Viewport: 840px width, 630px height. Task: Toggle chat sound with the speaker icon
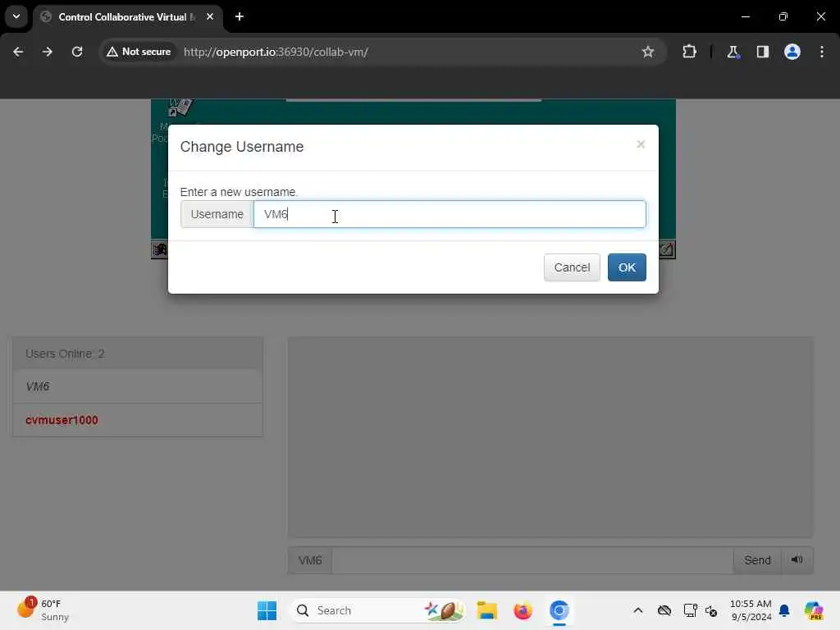tap(797, 560)
